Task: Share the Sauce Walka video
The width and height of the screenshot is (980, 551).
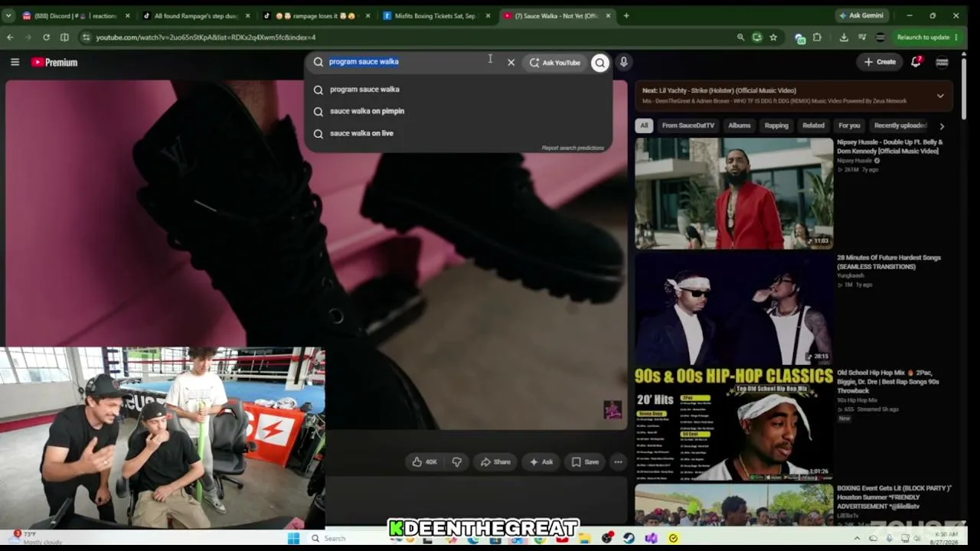Action: click(x=495, y=461)
